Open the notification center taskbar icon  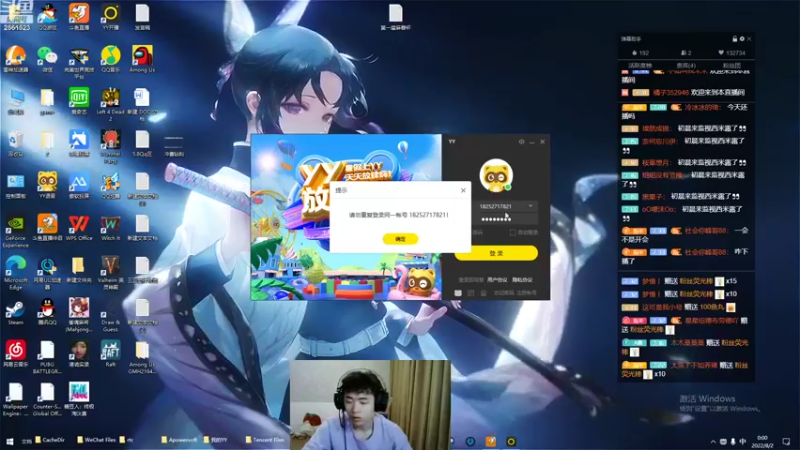pos(786,442)
